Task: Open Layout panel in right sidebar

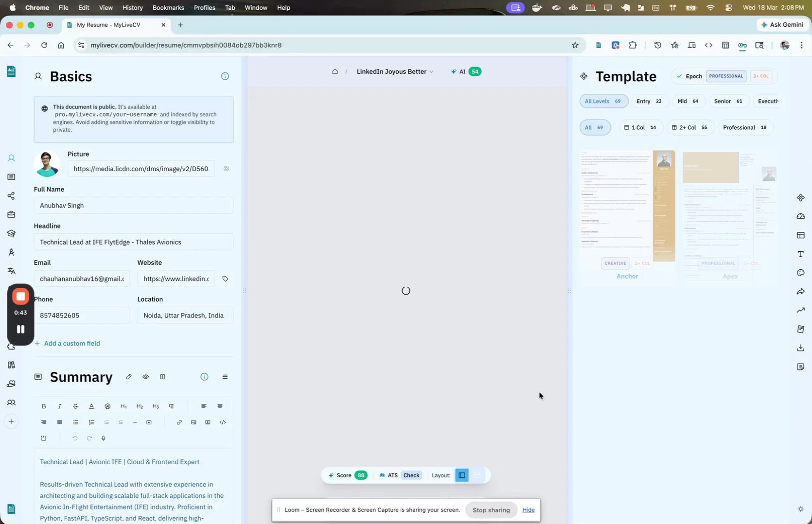Action: [x=801, y=235]
